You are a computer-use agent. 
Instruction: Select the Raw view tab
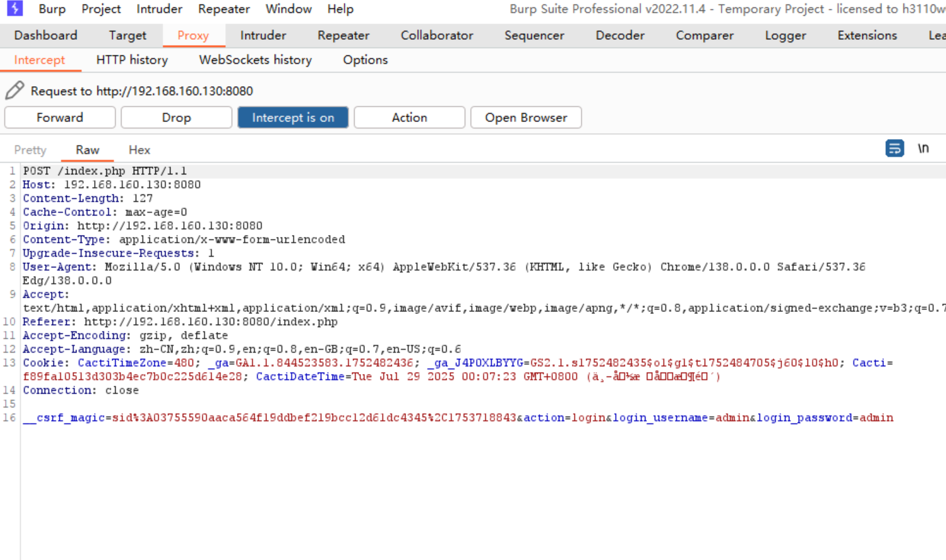(x=87, y=150)
